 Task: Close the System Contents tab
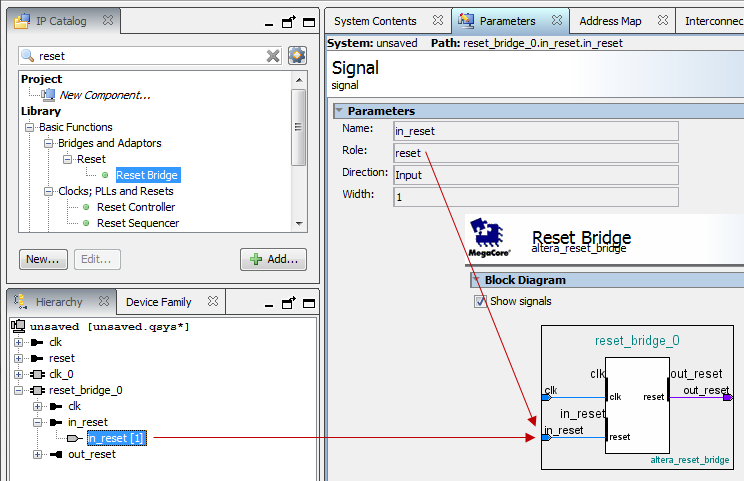tap(438, 20)
